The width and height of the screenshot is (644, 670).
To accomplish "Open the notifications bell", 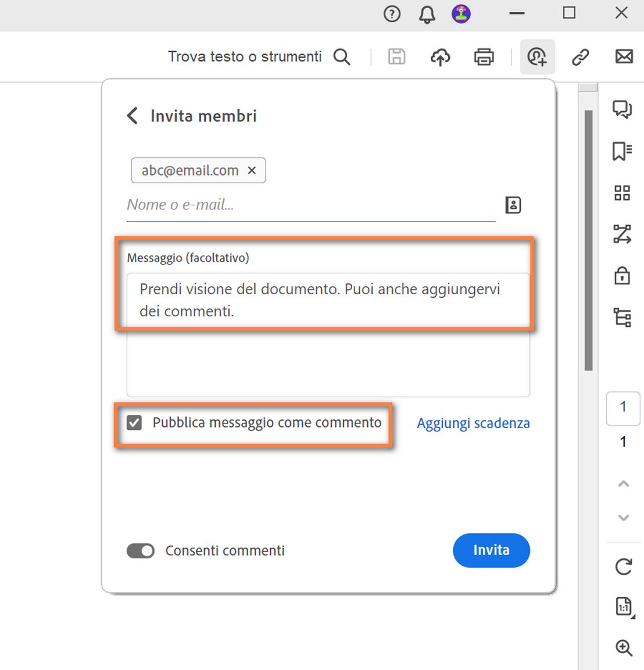I will tap(426, 14).
